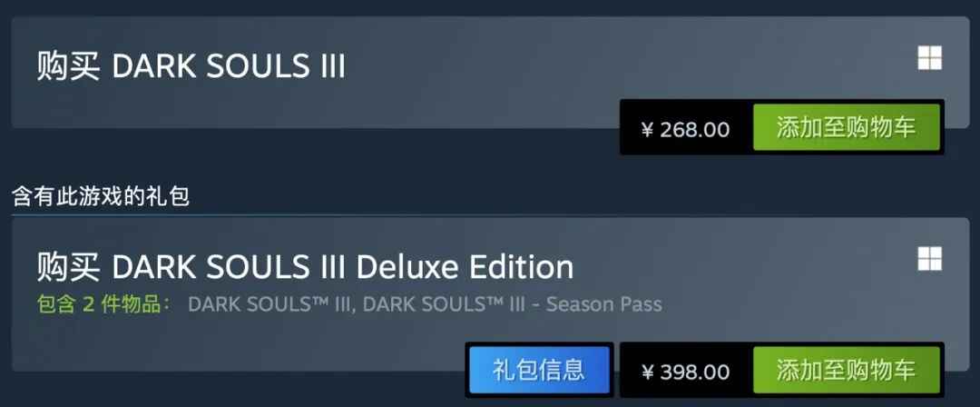This screenshot has width=980, height=407.
Task: Click the ¥ 268.00 price label
Action: (x=686, y=130)
